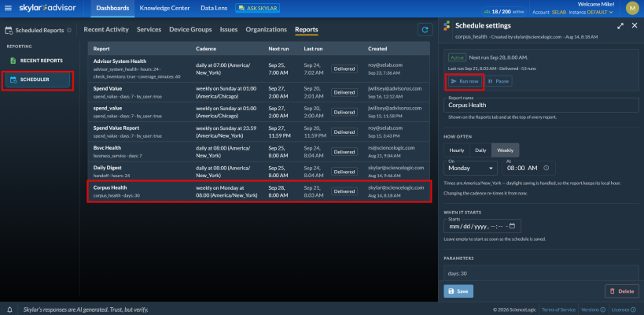The height and width of the screenshot is (315, 644).
Task: Click the Starts date field
Action: 483,226
